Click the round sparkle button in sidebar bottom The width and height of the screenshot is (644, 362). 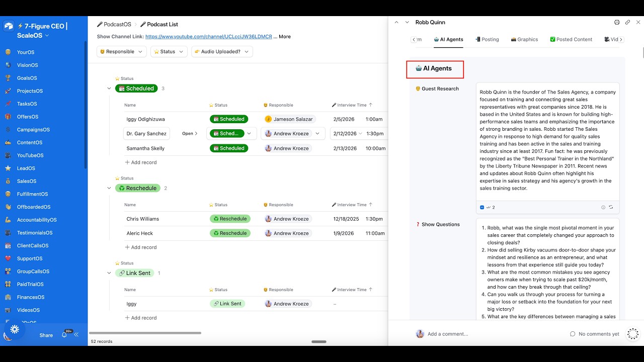pos(15,329)
